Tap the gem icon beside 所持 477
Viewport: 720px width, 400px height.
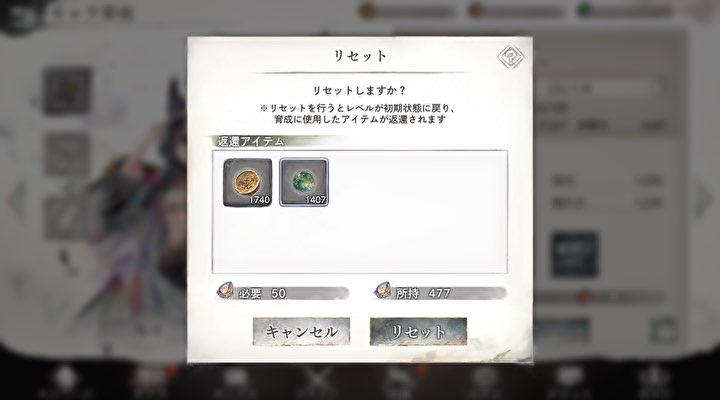pos(383,291)
